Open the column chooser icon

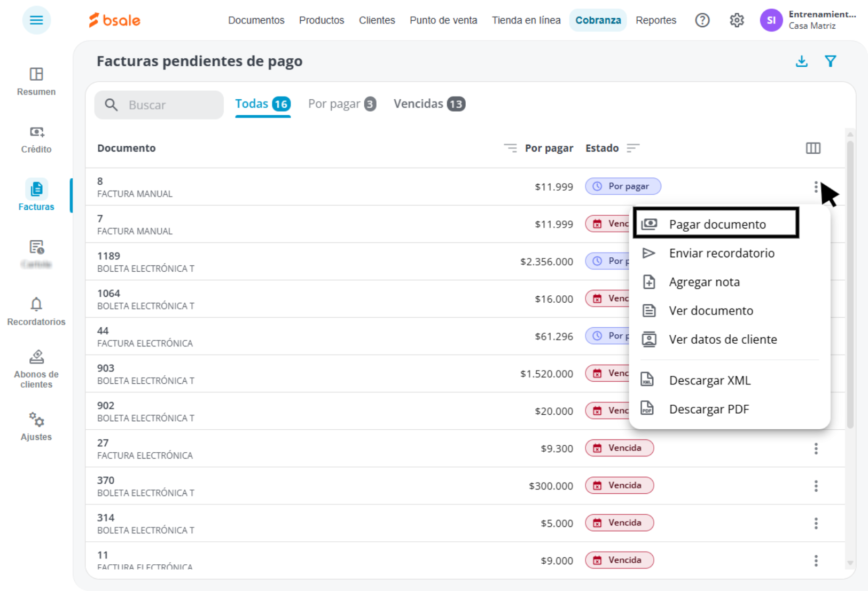coord(813,148)
